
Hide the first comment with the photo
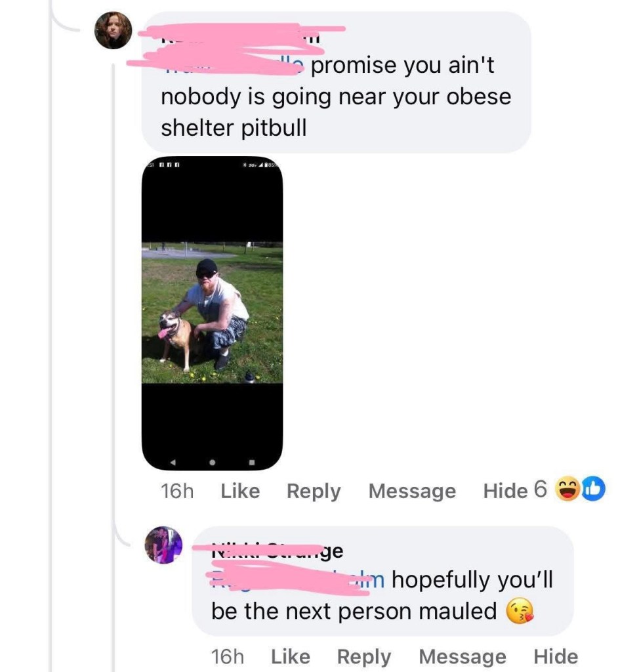(505, 491)
